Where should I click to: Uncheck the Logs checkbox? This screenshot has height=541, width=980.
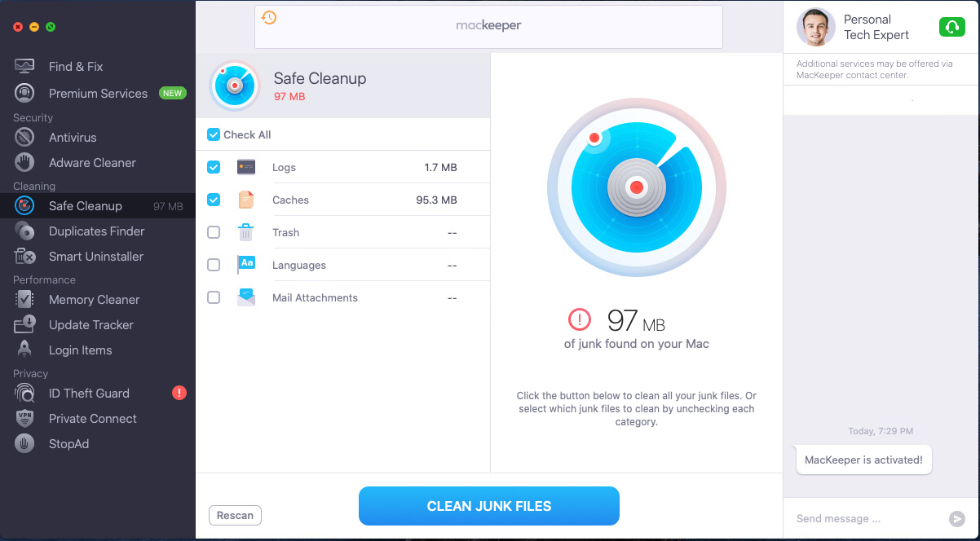(214, 167)
